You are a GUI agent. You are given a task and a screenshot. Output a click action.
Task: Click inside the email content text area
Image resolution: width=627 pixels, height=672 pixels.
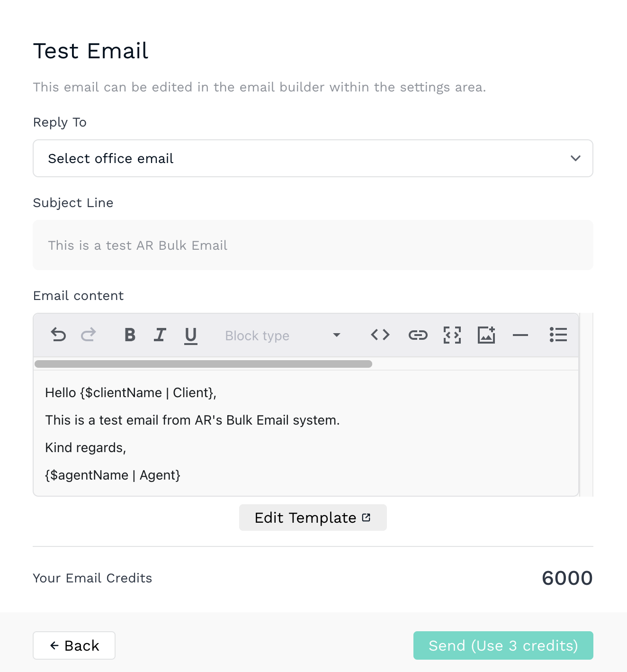tap(306, 433)
